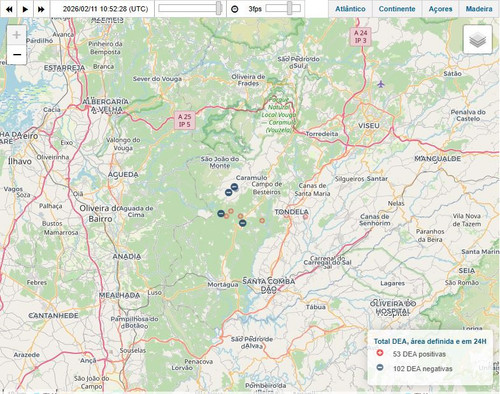
Task: Switch to the Madeira region tab
Action: [479, 9]
